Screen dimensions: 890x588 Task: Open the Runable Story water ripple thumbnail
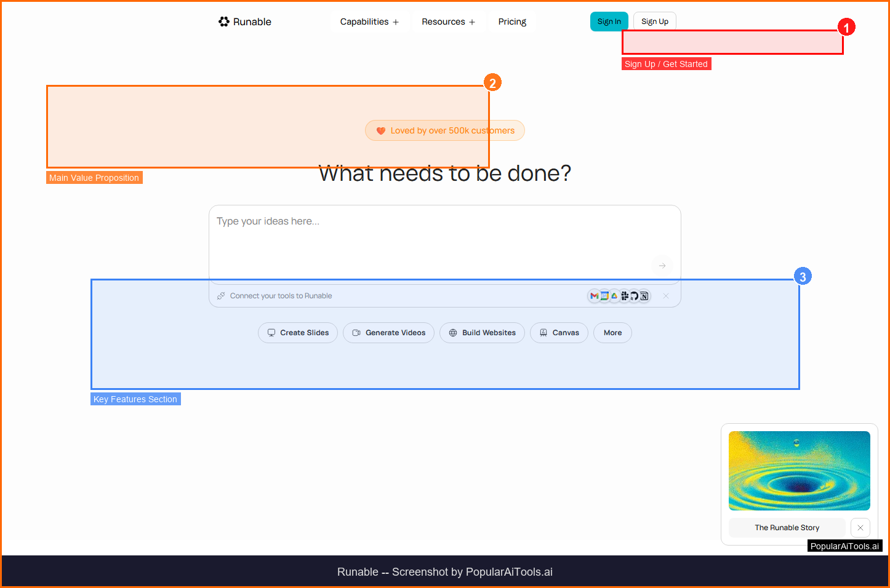[799, 471]
